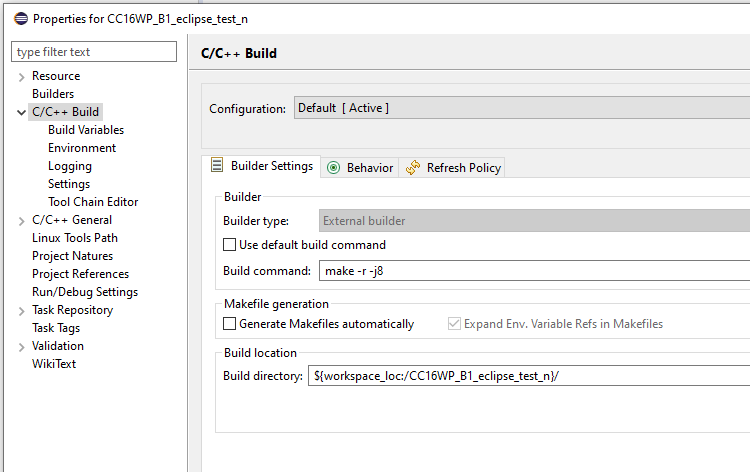This screenshot has height=472, width=750.
Task: Expand the Validation tree node
Action: click(21, 347)
